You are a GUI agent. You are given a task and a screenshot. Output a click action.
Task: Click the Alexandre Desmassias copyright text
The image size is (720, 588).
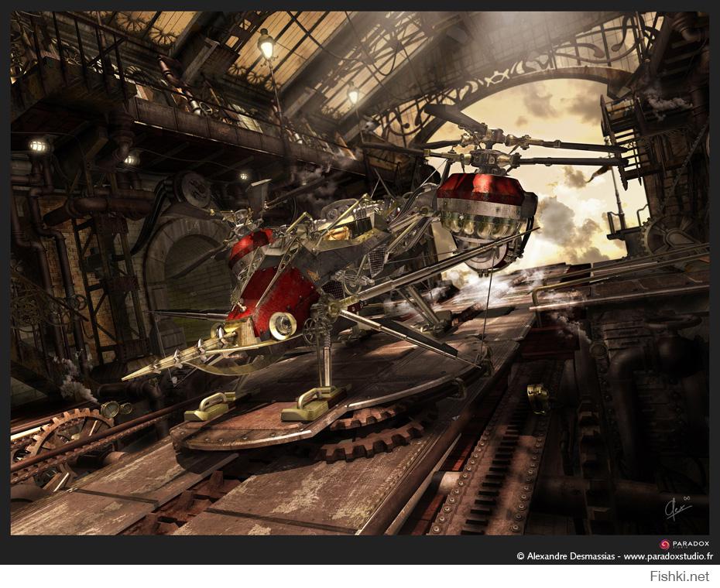pyautogui.click(x=567, y=556)
